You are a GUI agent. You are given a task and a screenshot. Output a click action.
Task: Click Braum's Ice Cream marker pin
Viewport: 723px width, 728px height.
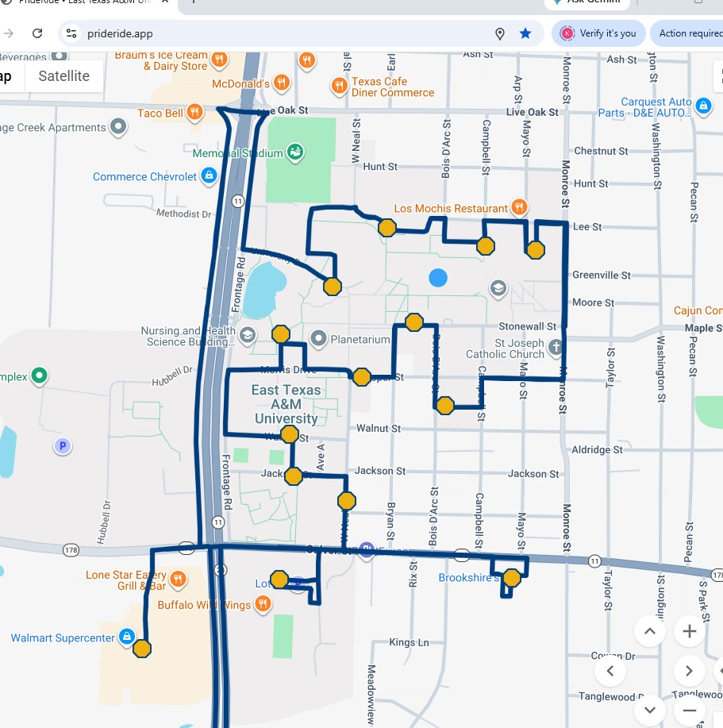[219, 60]
